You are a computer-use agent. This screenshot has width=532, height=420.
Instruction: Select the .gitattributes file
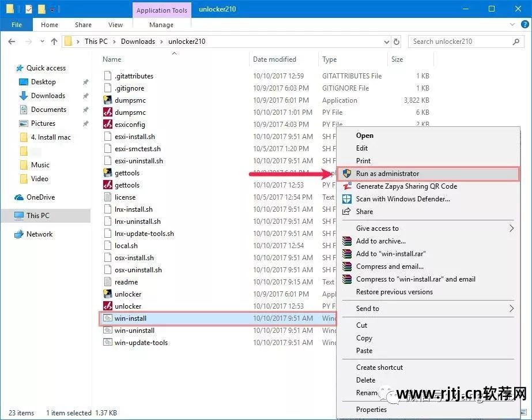(x=134, y=76)
